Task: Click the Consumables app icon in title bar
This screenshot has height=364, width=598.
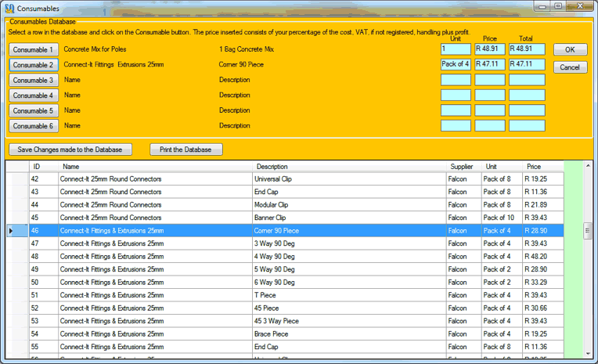Action: coord(9,7)
